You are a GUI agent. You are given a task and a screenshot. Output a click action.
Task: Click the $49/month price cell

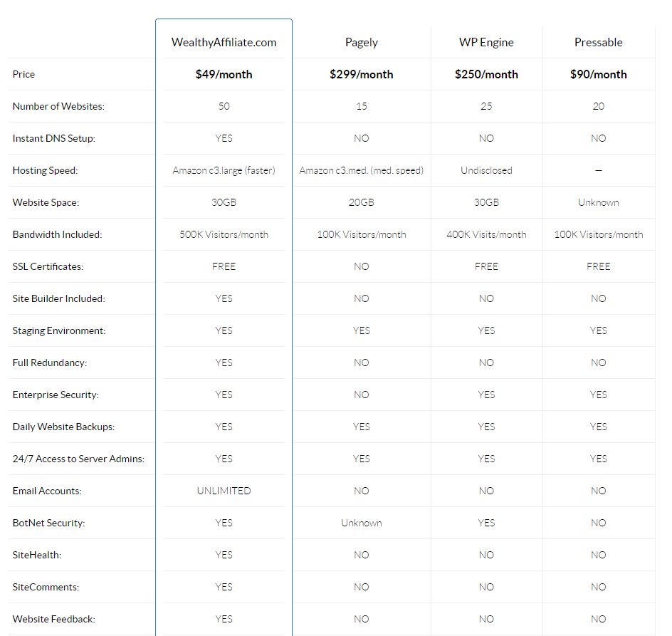(224, 74)
